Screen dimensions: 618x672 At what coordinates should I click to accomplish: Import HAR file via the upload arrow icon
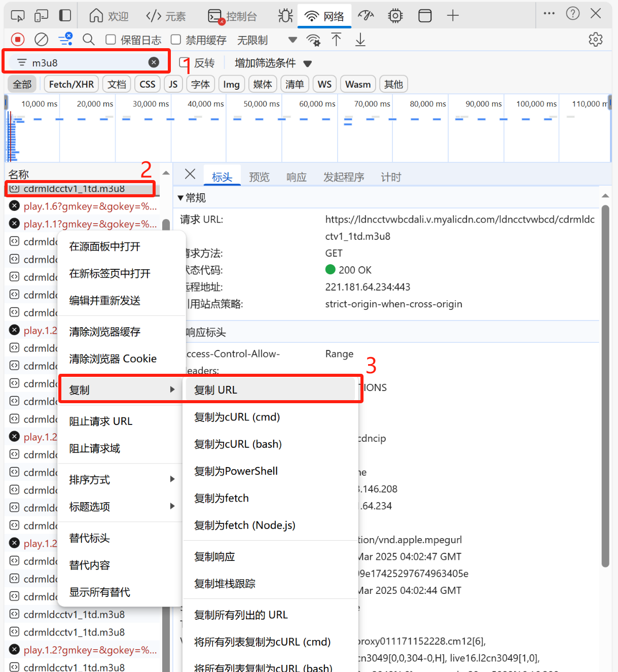coord(336,39)
